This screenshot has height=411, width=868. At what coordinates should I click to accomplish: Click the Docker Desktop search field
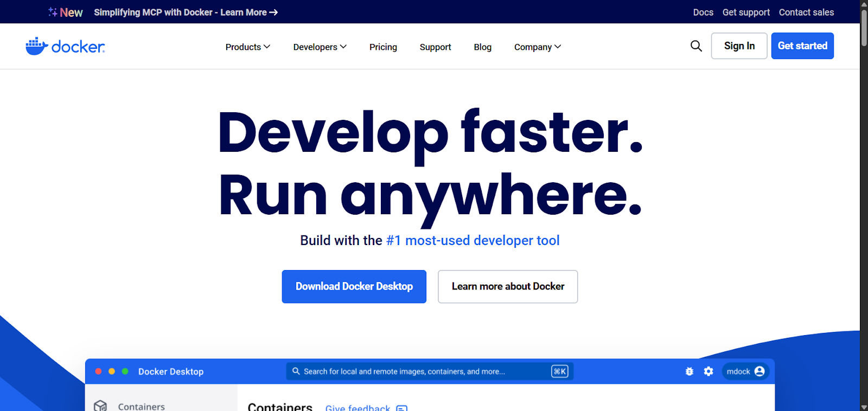(430, 371)
